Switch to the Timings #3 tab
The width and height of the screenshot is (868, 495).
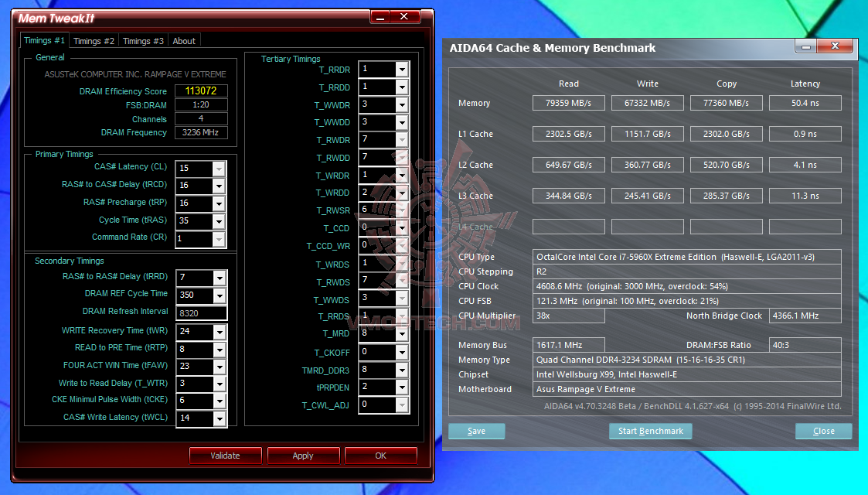pos(143,41)
